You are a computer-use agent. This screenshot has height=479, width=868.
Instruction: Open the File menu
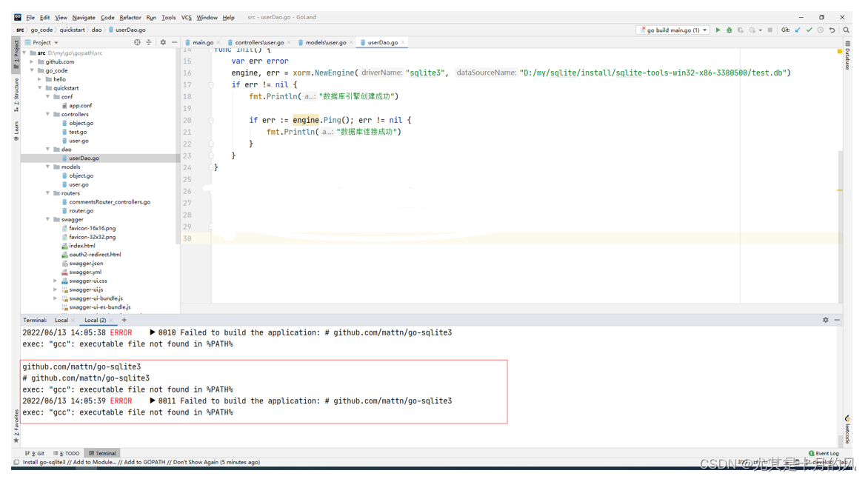point(30,17)
